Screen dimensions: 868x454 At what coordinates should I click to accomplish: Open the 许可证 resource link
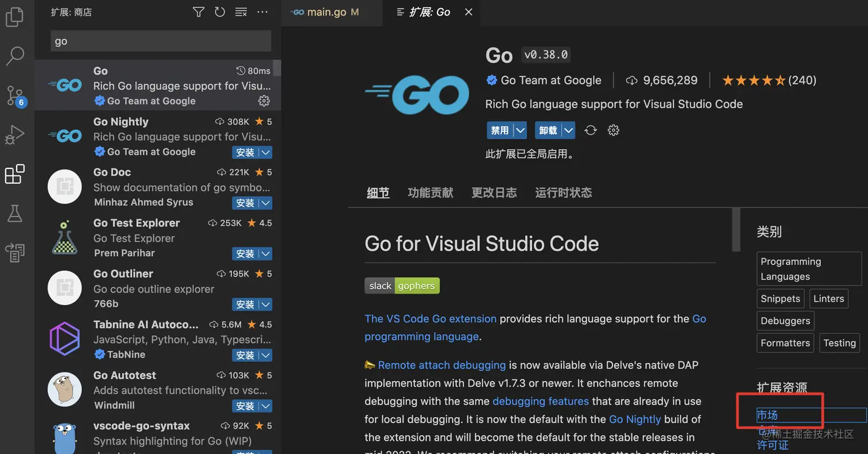[773, 445]
